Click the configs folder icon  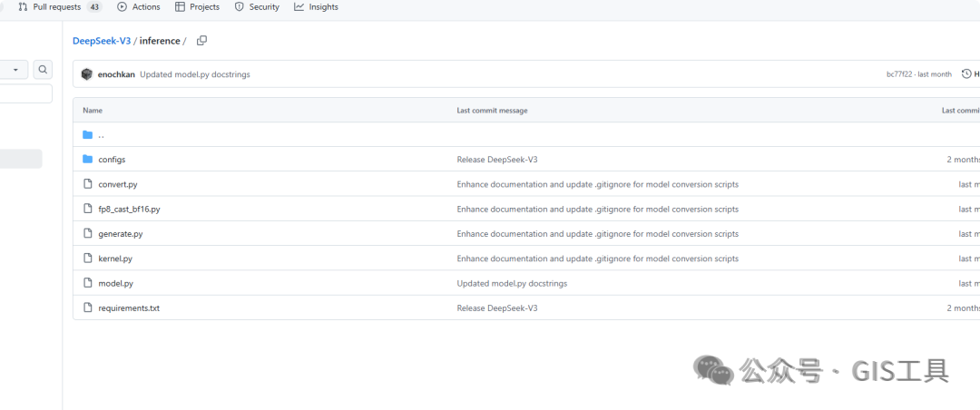87,160
